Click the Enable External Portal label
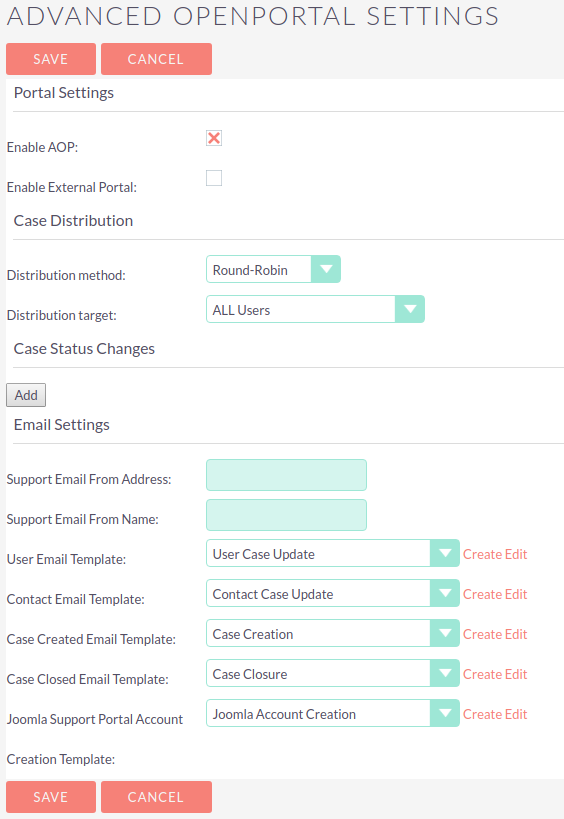564x819 pixels. click(x=72, y=187)
